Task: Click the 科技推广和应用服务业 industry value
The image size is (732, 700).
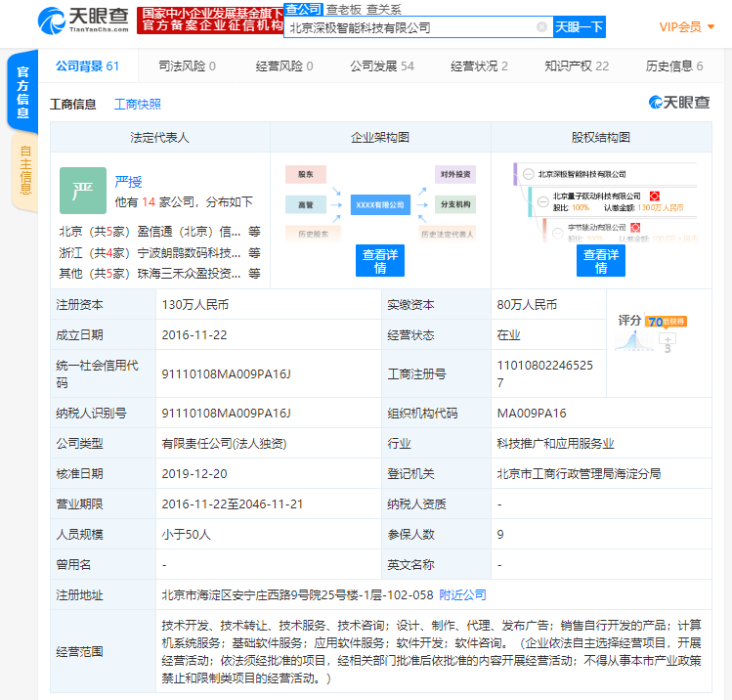Action: click(555, 444)
